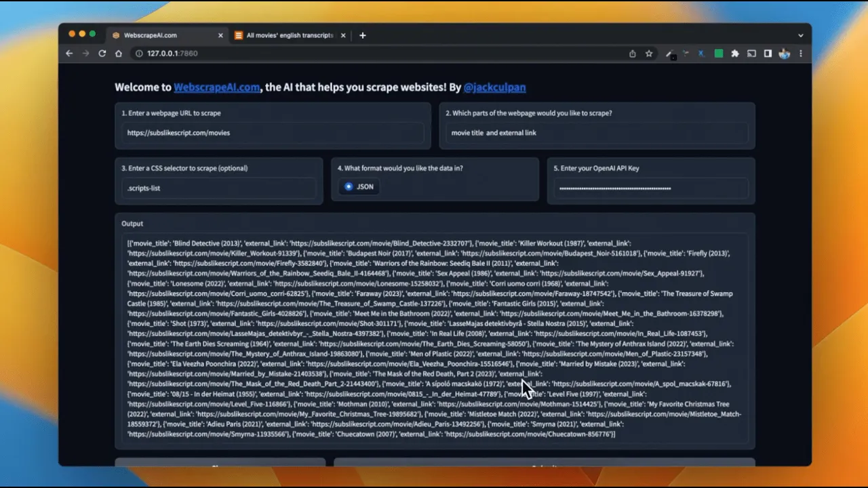This screenshot has width=868, height=488.
Task: Expand the tab search chevron
Action: coord(801,35)
